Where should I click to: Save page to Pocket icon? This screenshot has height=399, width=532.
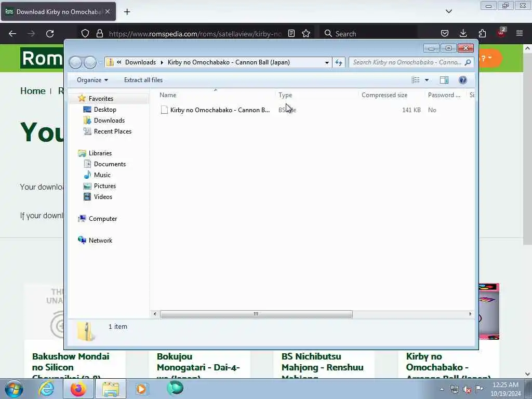point(445,33)
